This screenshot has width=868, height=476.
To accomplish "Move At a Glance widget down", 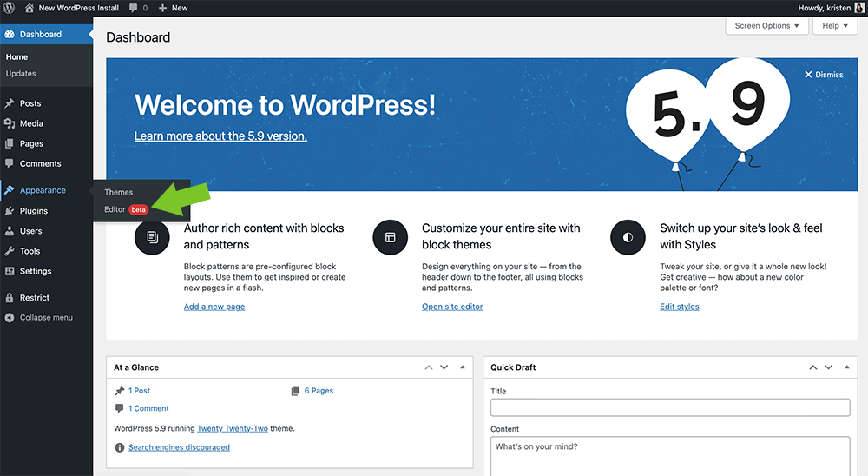I will [444, 367].
